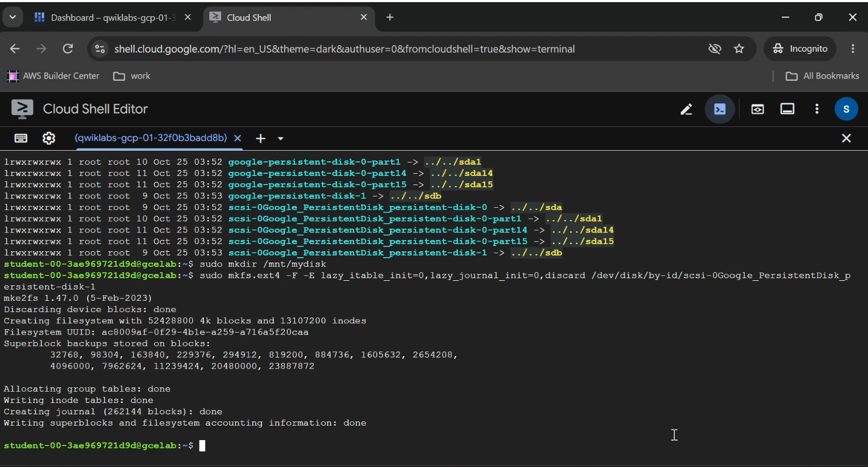Open the work bookmarks folder
Viewport: 868px width, 467px height.
[132, 76]
